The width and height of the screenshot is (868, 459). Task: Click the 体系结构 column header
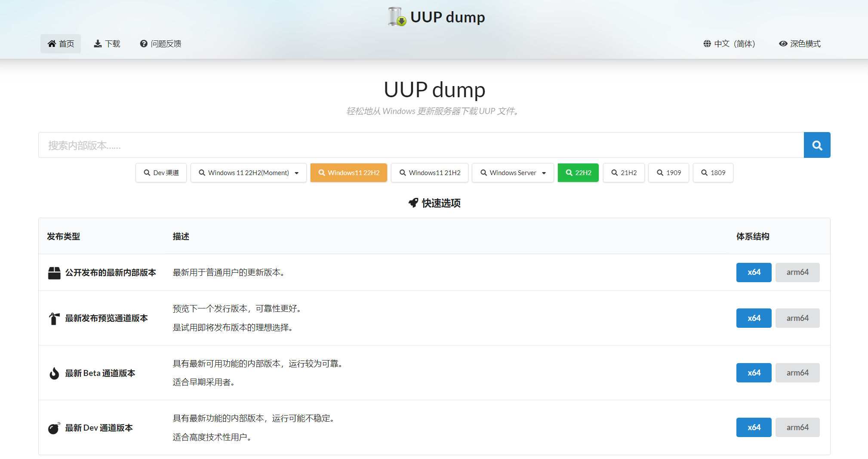(753, 236)
